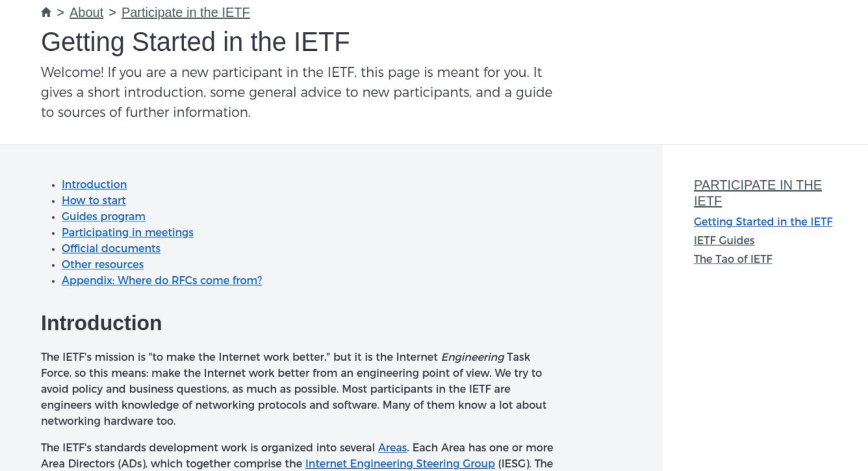The image size is (868, 471).
Task: Click the italic word Engineering in paragraph
Action: pyautogui.click(x=472, y=357)
